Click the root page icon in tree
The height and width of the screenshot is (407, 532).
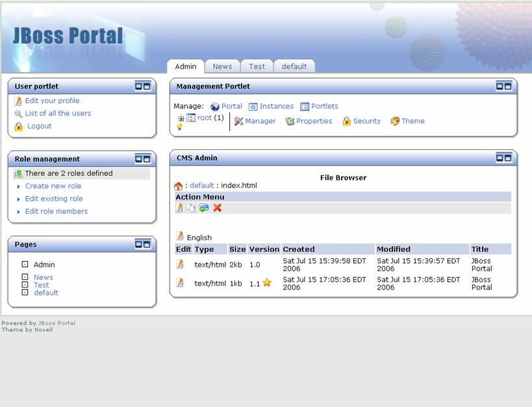pos(191,117)
